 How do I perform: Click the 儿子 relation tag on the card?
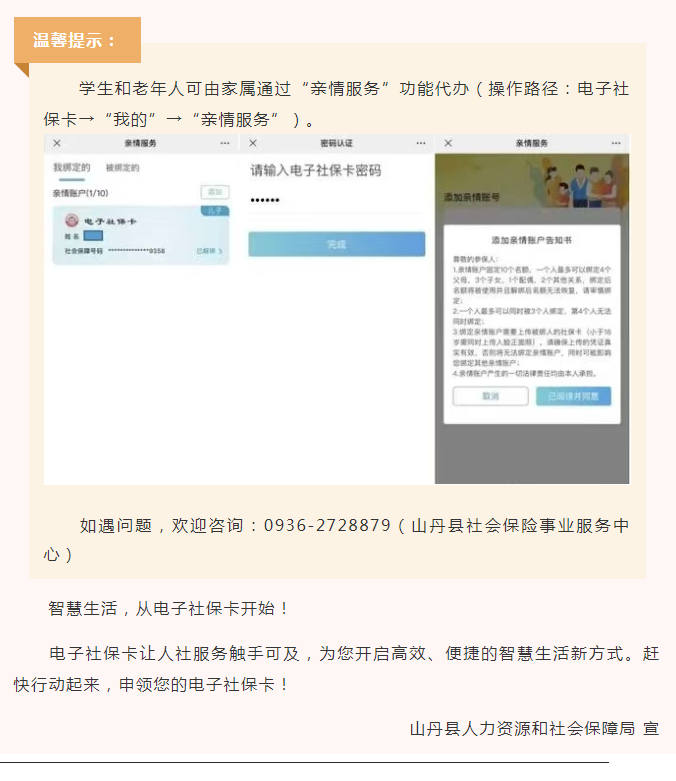(x=215, y=211)
